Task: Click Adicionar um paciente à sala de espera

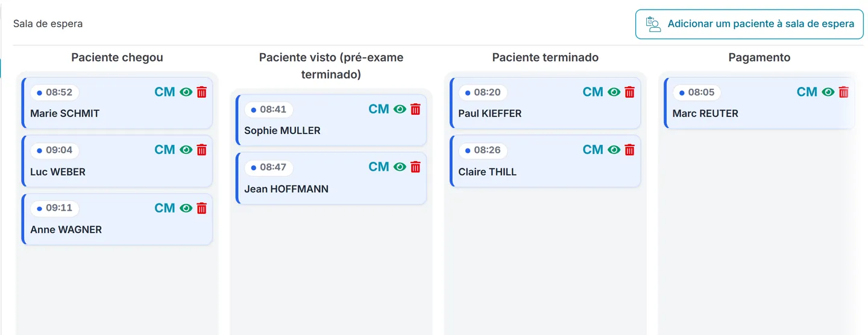Action: (749, 24)
